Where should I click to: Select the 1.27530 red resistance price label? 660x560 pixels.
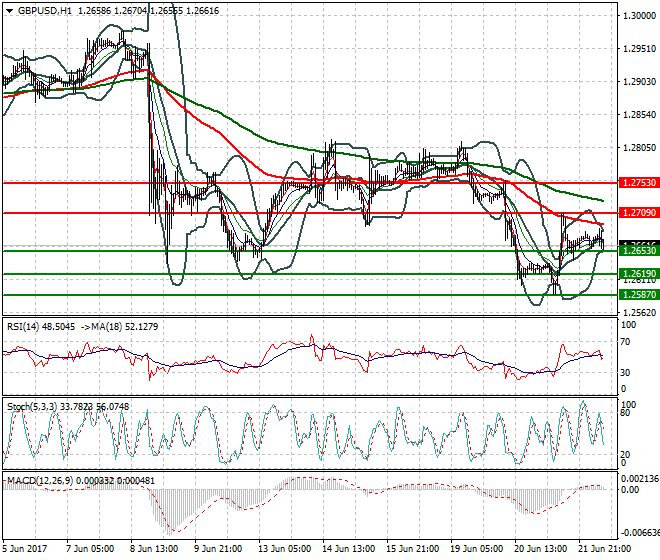pos(639,183)
